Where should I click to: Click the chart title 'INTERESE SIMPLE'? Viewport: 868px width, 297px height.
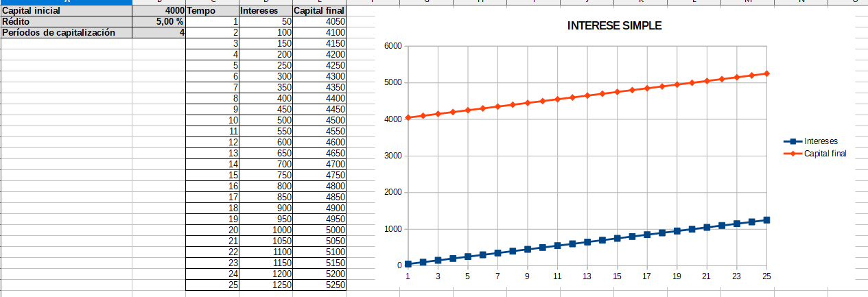pyautogui.click(x=614, y=26)
